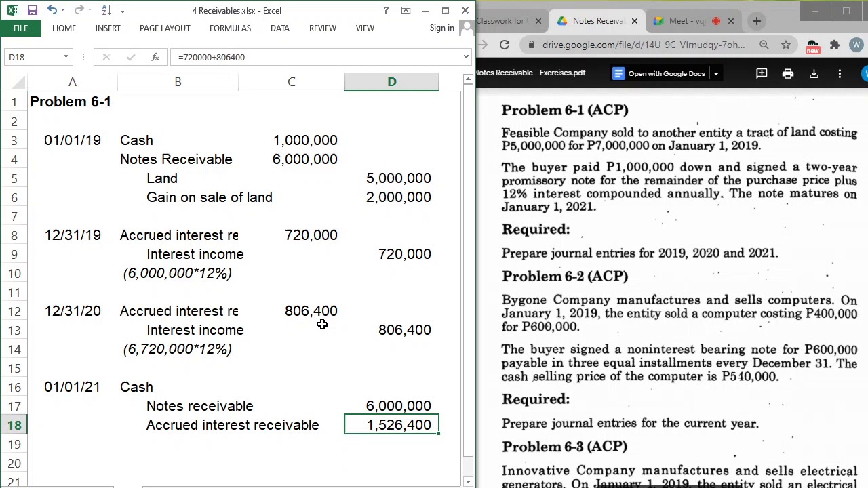Open the FILE tab
The width and height of the screenshot is (868, 488).
(x=20, y=28)
